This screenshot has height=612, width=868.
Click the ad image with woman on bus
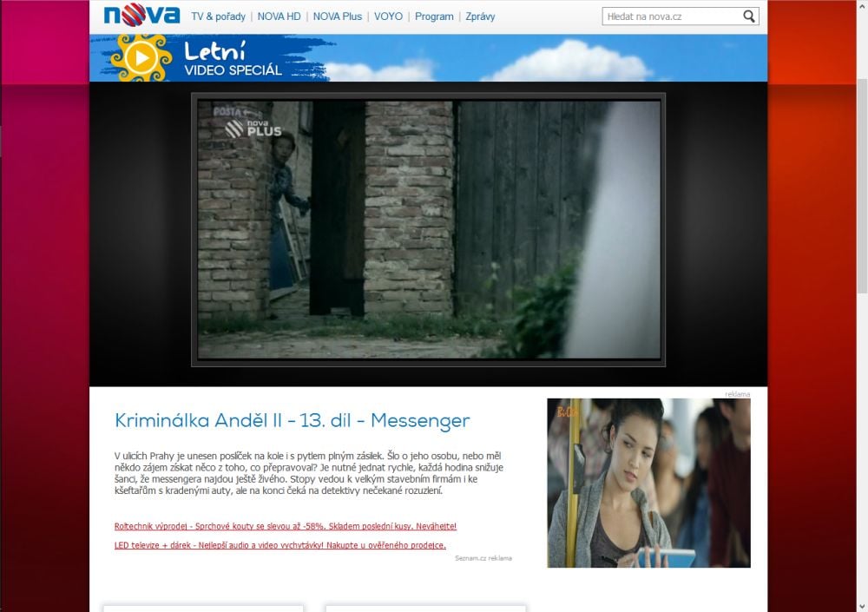[648, 483]
